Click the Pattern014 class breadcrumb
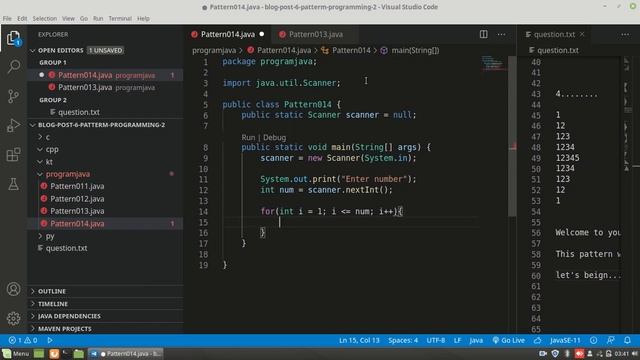Viewport: 640px width, 360px height. [x=346, y=50]
